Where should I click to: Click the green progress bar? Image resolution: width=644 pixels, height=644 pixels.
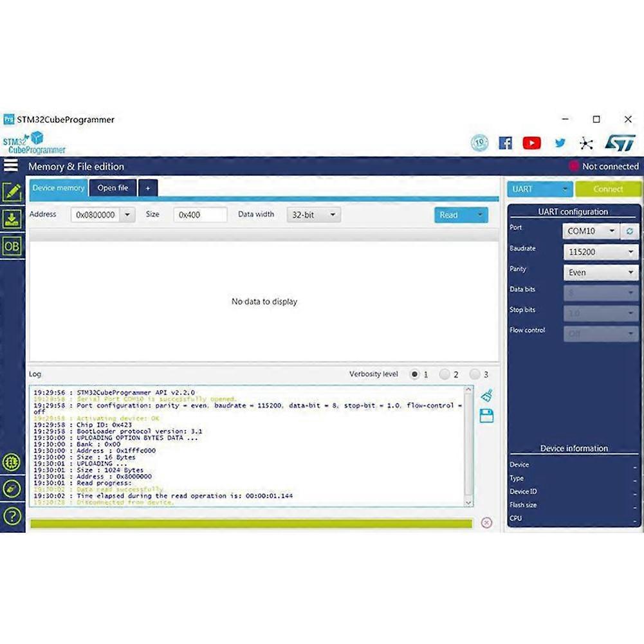coord(252,523)
